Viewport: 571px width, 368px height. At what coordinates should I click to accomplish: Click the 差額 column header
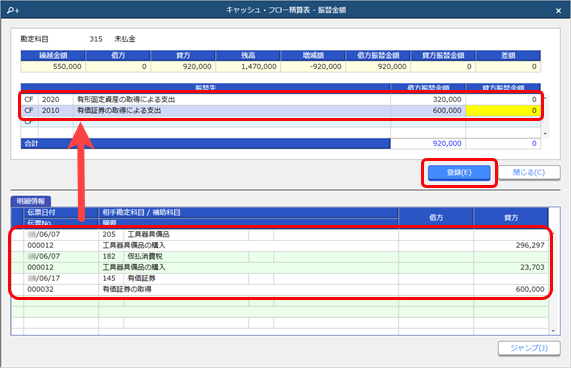point(508,55)
